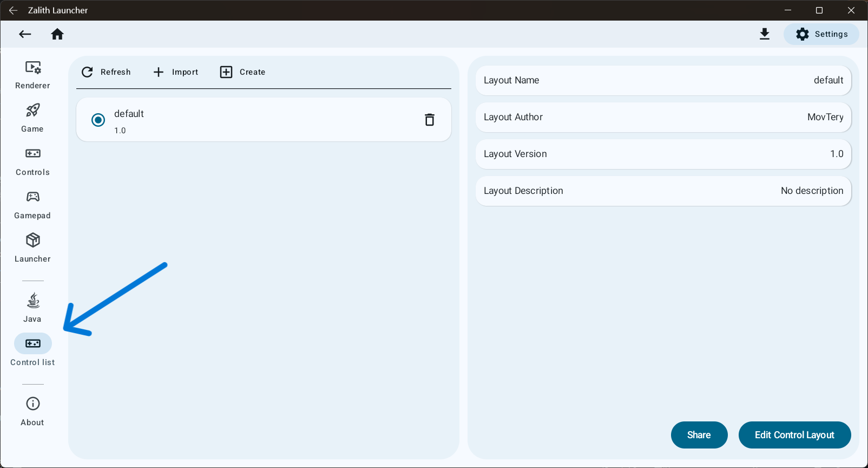Click the title bar back arrow
This screenshot has width=868, height=468.
point(13,10)
